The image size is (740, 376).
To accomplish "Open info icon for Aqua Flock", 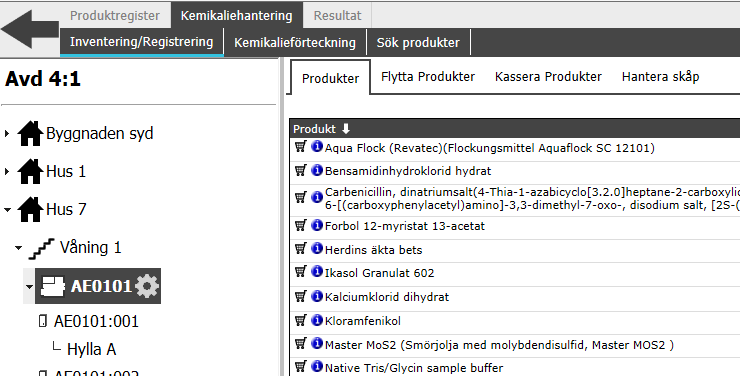I will click(x=317, y=146).
